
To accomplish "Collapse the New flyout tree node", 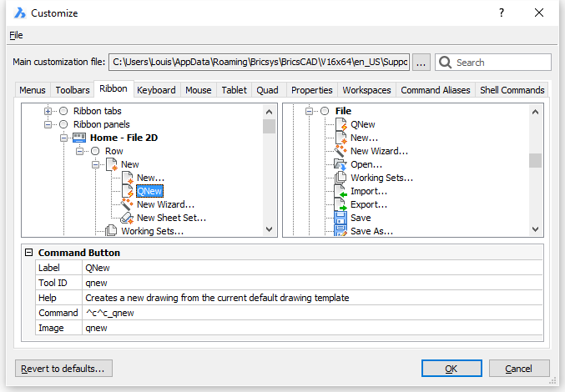I will coord(95,164).
